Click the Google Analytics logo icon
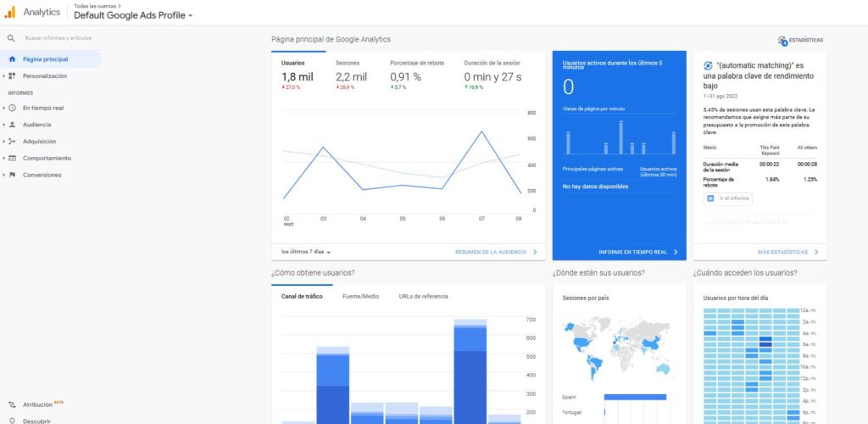 click(x=11, y=12)
